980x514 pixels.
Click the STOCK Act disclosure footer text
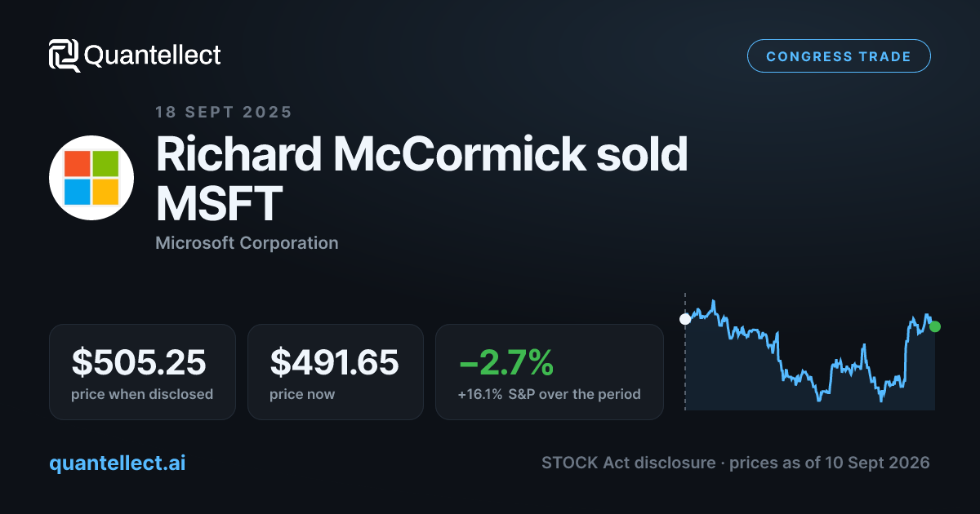(629, 463)
